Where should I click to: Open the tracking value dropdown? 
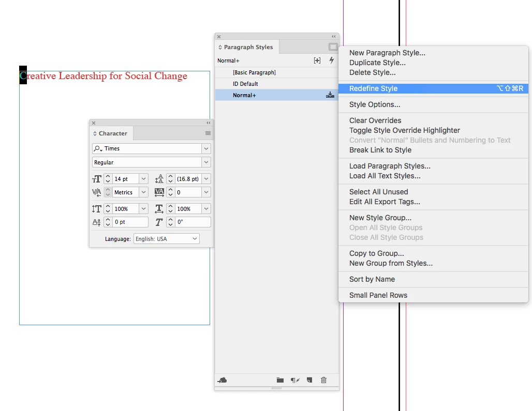point(206,192)
